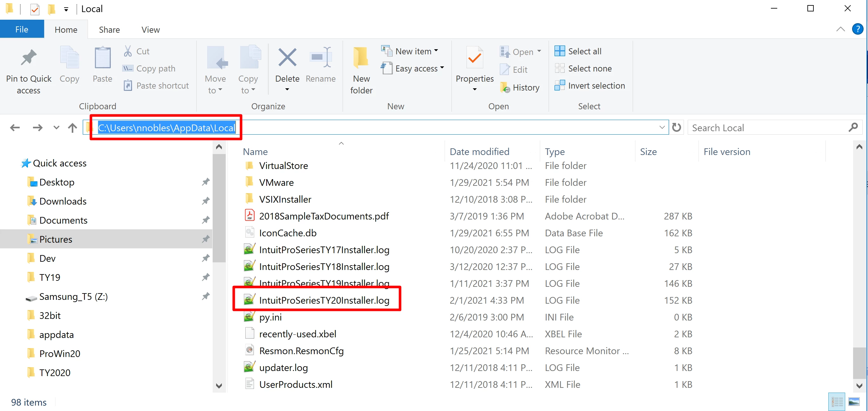Sort by File version column
The height and width of the screenshot is (411, 868).
(x=727, y=152)
